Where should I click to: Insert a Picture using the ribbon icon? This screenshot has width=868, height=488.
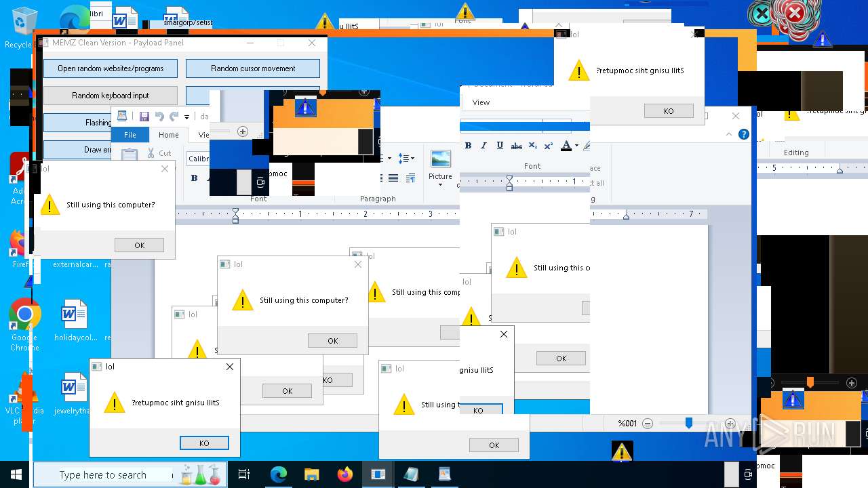(x=440, y=160)
